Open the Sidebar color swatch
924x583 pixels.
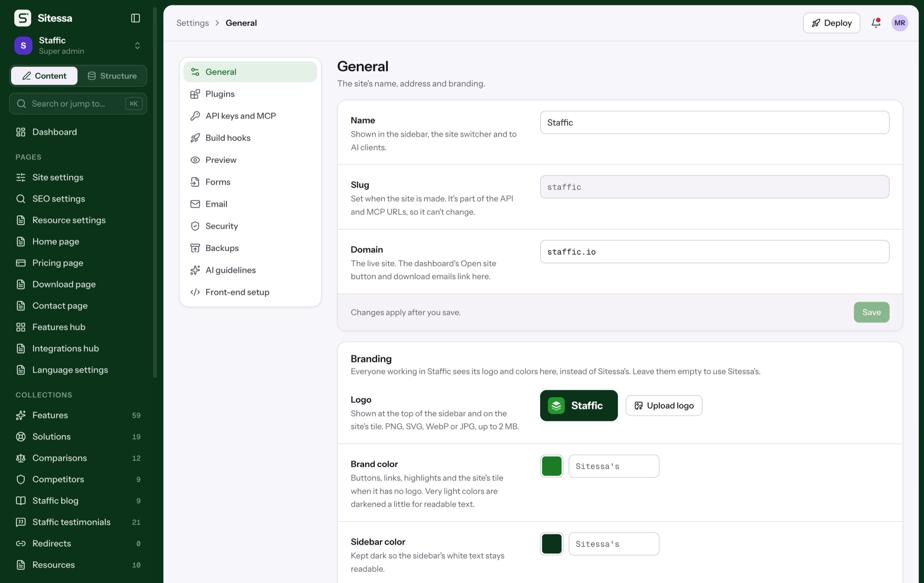(552, 544)
